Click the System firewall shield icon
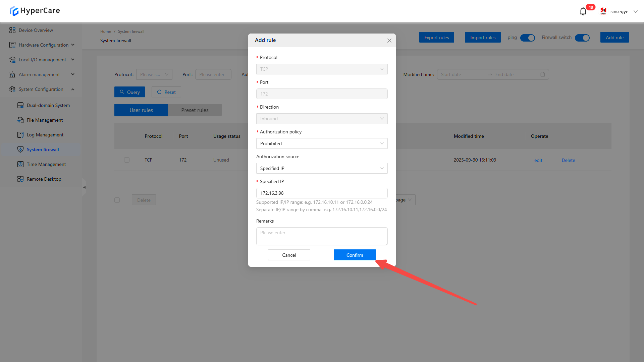The height and width of the screenshot is (362, 644). tap(20, 149)
